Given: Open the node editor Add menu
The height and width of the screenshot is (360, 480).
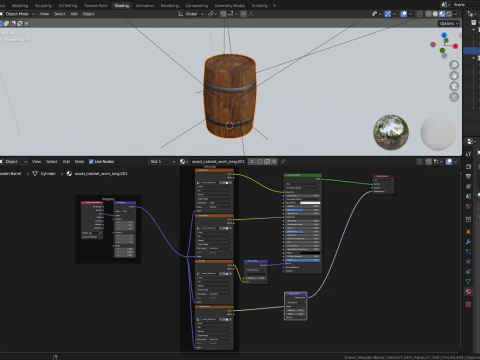Looking at the screenshot, I should tap(66, 161).
